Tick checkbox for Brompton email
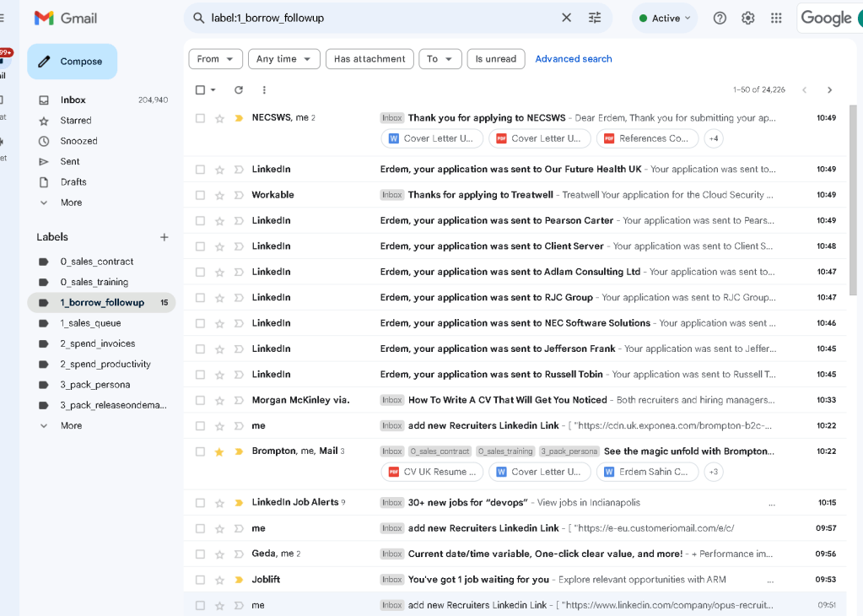863x616 pixels. coord(200,452)
